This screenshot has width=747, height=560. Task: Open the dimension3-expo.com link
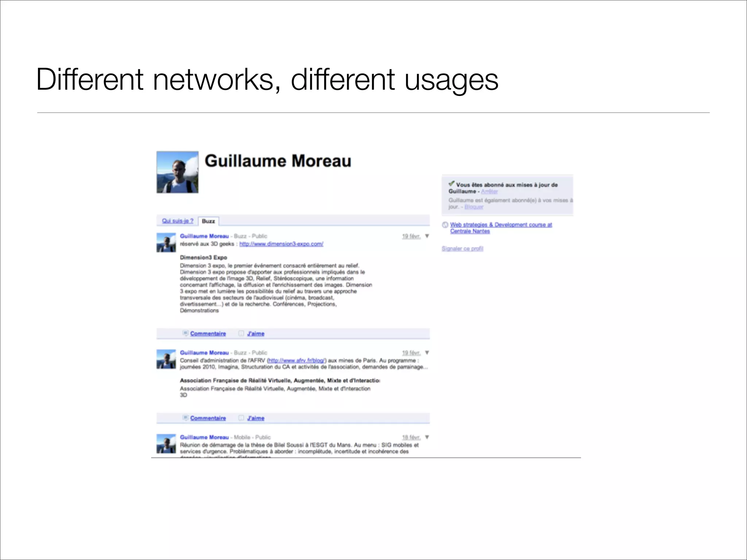[x=281, y=244]
